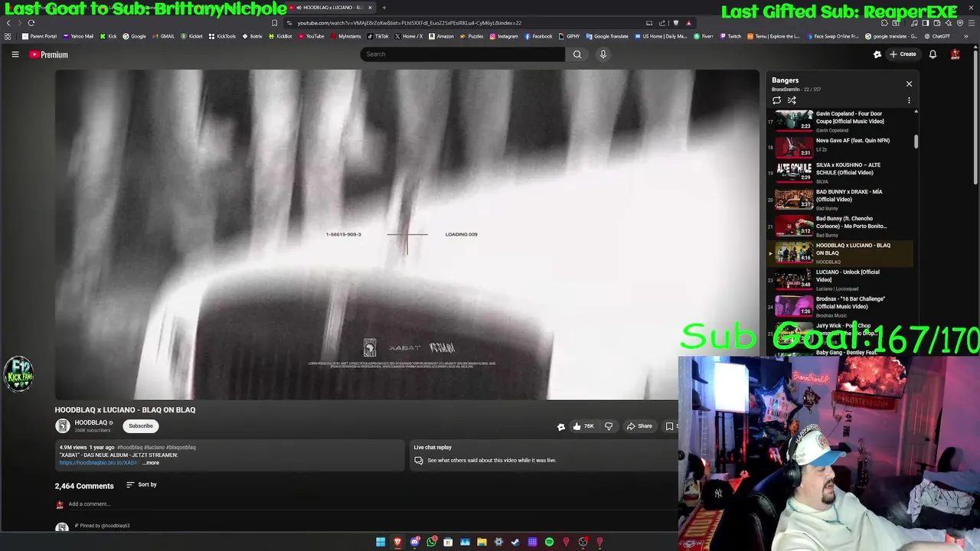This screenshot has height=551, width=980.
Task: Select the current HOODBLAQ x LUCIANO playlist entry
Action: [x=840, y=253]
